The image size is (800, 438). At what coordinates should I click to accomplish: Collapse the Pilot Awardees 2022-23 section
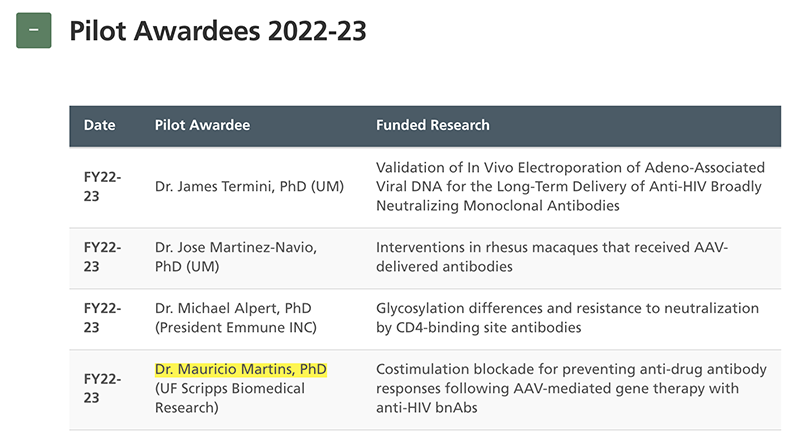click(34, 31)
